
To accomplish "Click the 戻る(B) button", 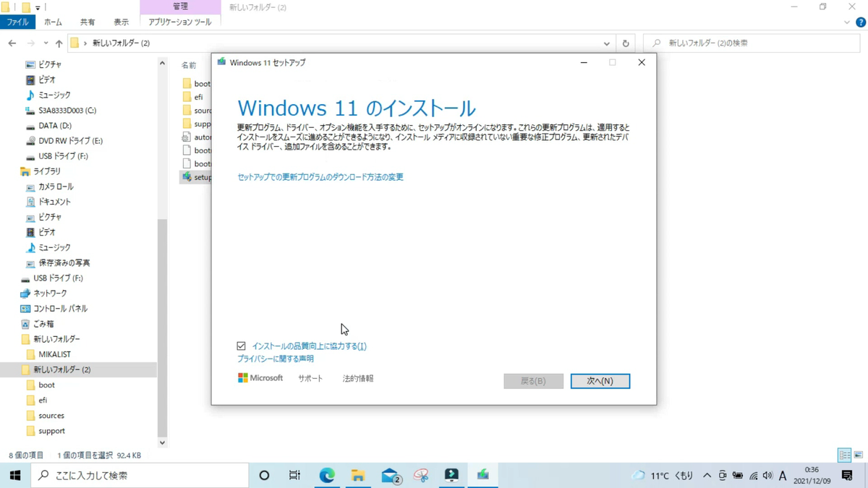I will [533, 381].
